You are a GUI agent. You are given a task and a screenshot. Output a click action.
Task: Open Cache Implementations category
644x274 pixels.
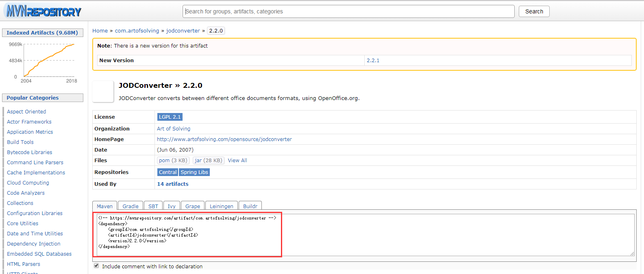(36, 173)
